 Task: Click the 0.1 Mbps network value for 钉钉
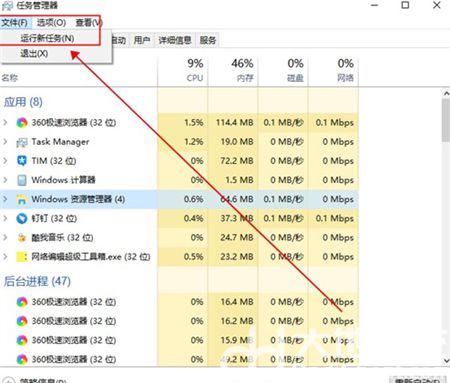pyautogui.click(x=335, y=219)
